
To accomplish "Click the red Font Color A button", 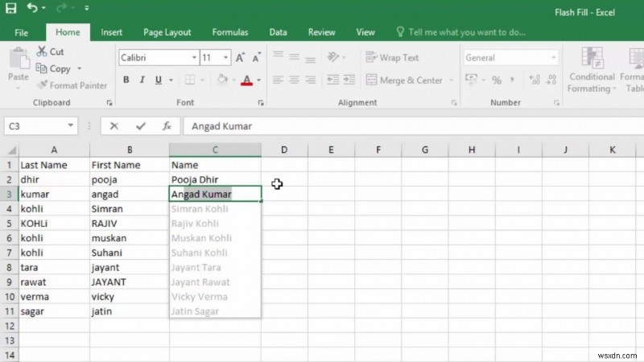I will pyautogui.click(x=246, y=80).
